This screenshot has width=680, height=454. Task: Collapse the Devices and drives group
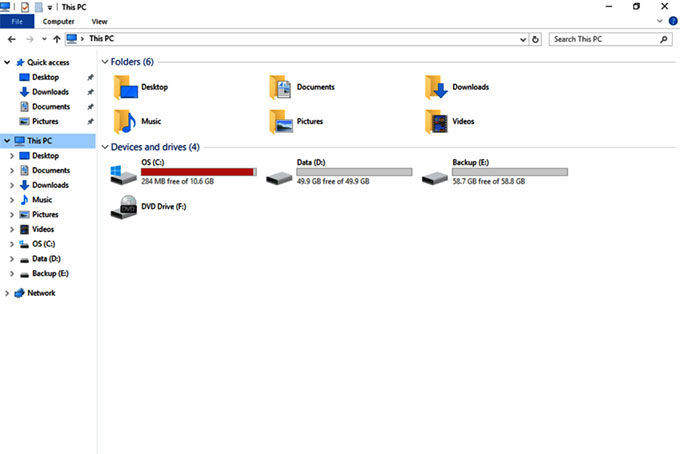(x=104, y=147)
